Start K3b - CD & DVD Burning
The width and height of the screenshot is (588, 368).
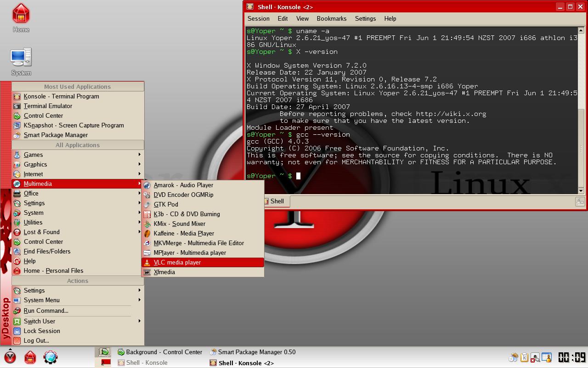203,214
